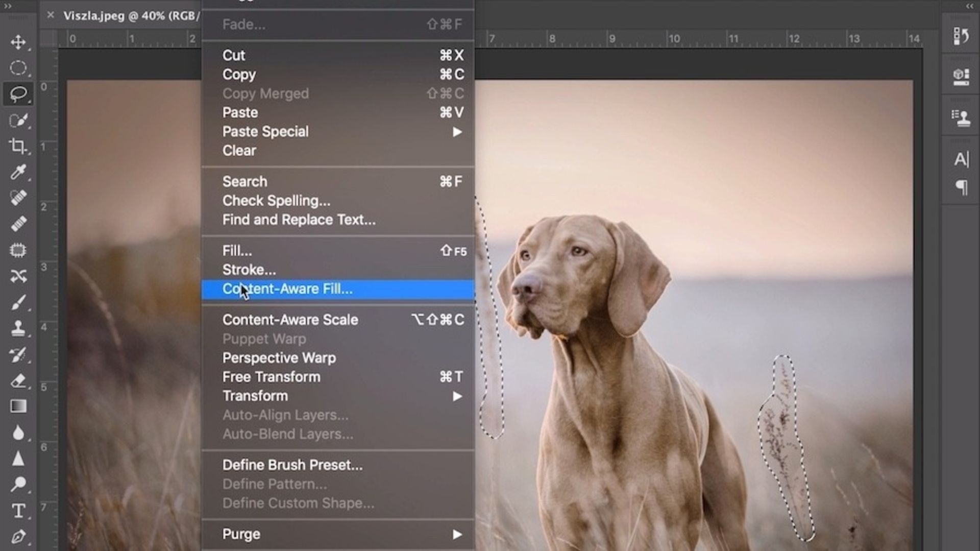
Task: Open the Character panel icon
Action: (961, 159)
